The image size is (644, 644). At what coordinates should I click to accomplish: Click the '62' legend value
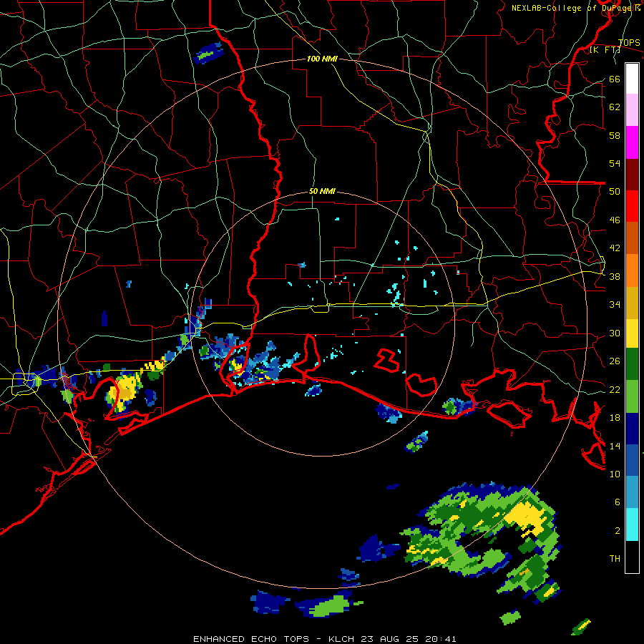click(x=614, y=107)
